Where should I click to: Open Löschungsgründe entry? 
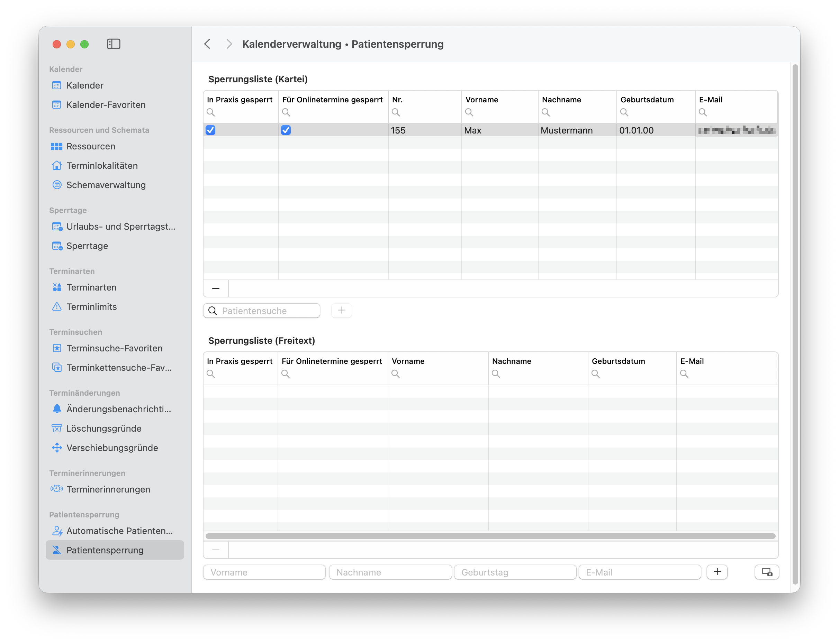click(x=115, y=428)
